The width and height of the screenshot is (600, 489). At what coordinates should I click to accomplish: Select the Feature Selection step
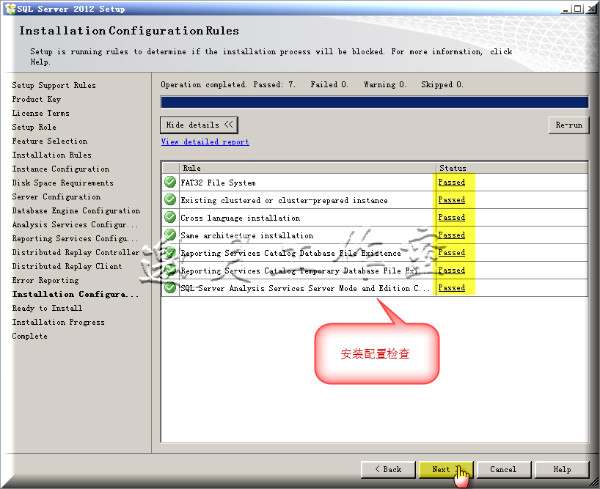(x=50, y=141)
